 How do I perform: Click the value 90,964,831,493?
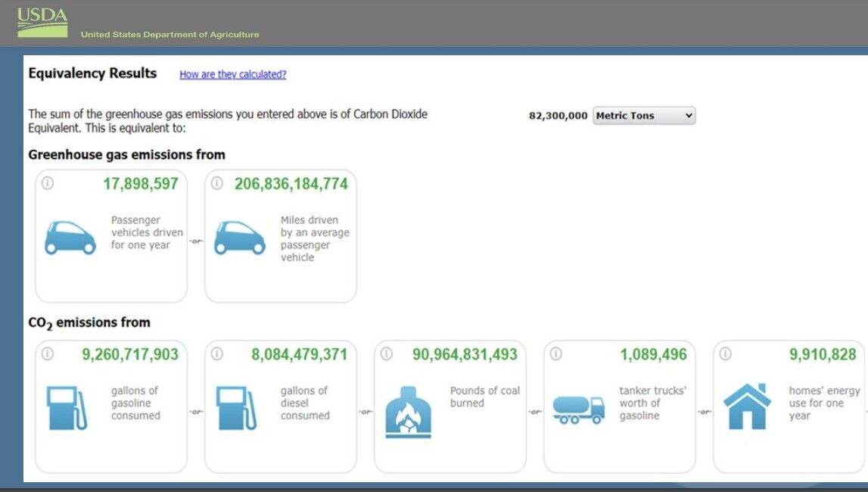click(x=465, y=354)
